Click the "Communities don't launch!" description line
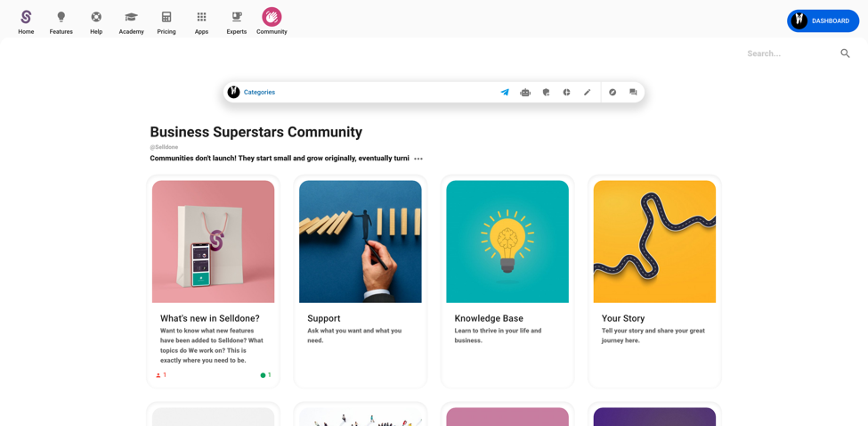868x426 pixels. tap(280, 159)
